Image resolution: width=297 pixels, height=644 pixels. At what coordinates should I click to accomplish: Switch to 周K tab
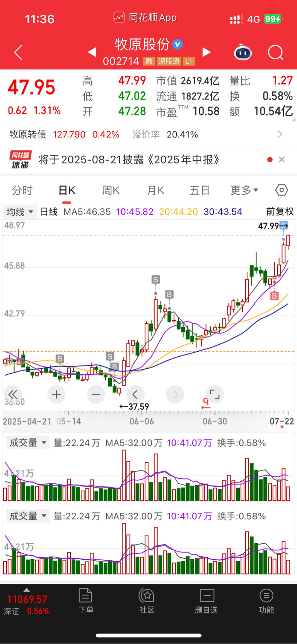tap(111, 190)
